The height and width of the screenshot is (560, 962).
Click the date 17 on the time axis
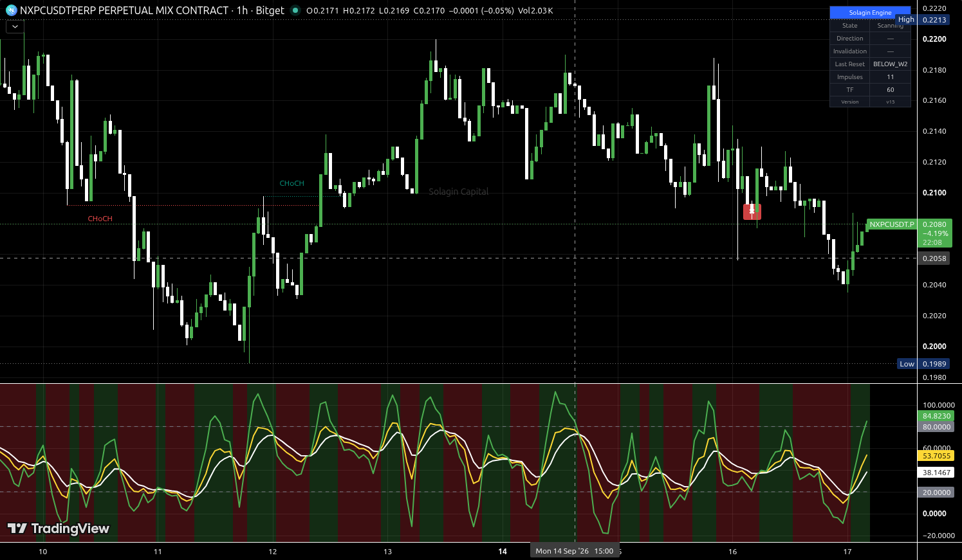tap(847, 552)
